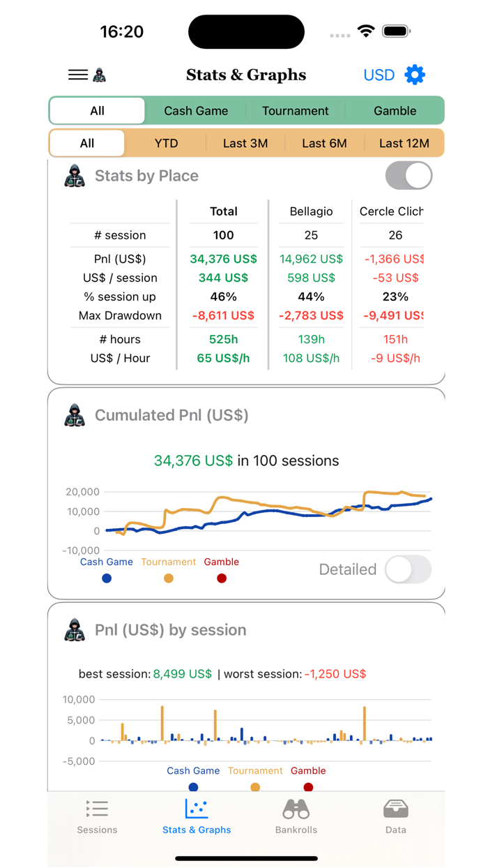Click the Stats & Graphs scatter chart icon
The width and height of the screenshot is (488, 868).
pyautogui.click(x=197, y=809)
